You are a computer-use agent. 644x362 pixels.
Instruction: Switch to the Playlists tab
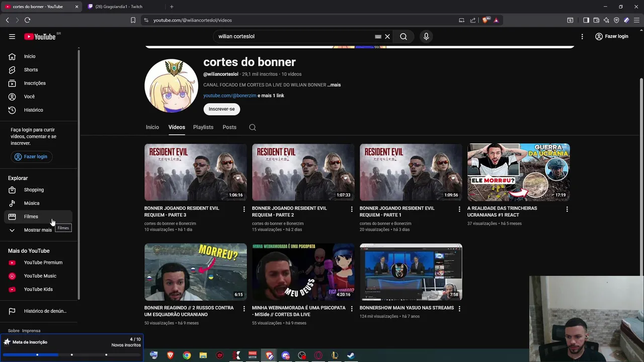pos(203,127)
